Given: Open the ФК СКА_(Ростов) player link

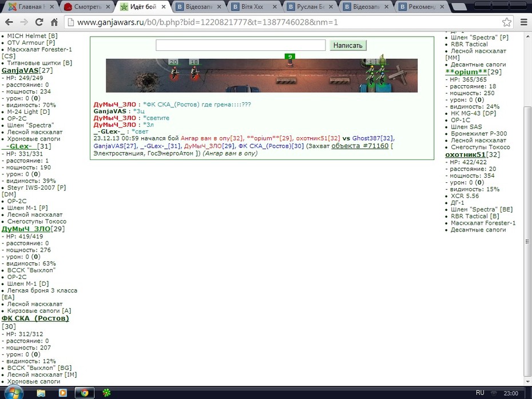Looking at the screenshot, I should point(35,318).
